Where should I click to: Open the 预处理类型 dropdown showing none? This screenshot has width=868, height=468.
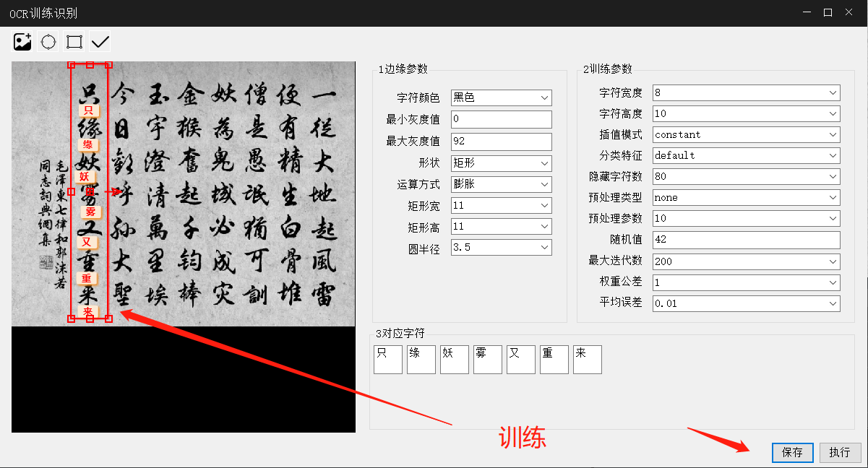click(746, 197)
